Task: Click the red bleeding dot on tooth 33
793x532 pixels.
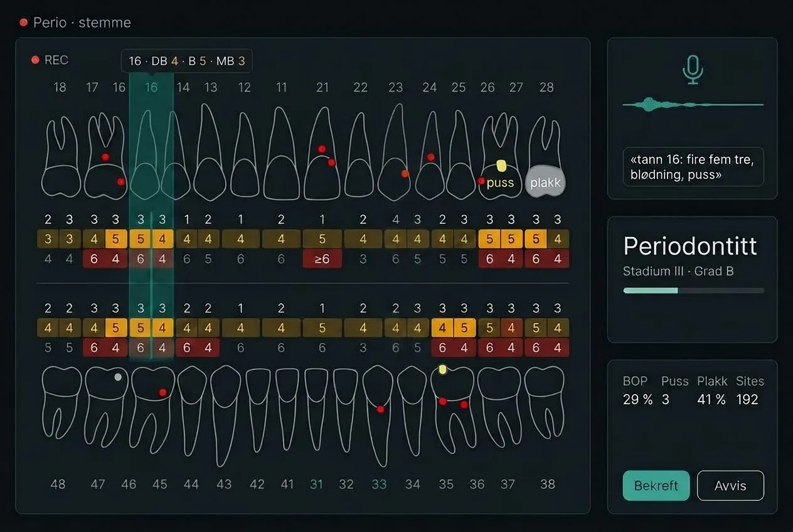Action: tap(380, 410)
